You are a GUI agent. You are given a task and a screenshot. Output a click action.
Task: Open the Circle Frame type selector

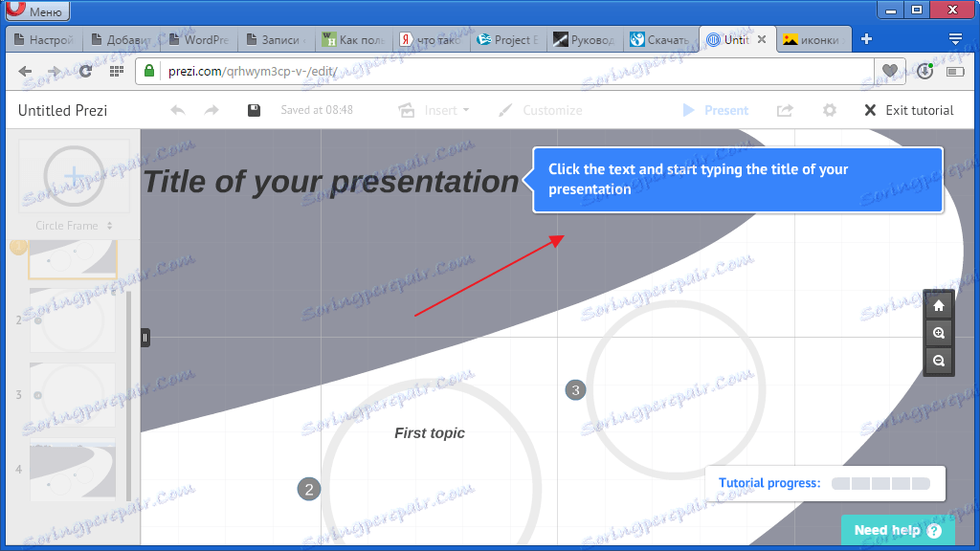74,226
